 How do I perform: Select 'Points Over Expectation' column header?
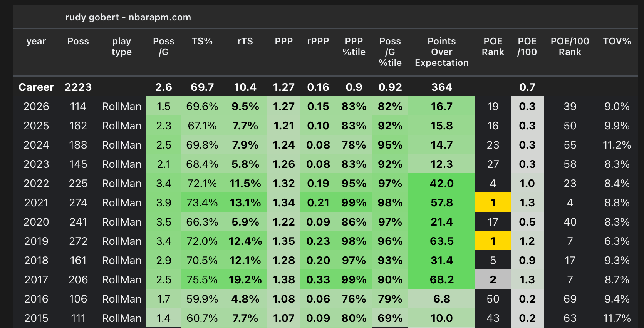click(442, 52)
